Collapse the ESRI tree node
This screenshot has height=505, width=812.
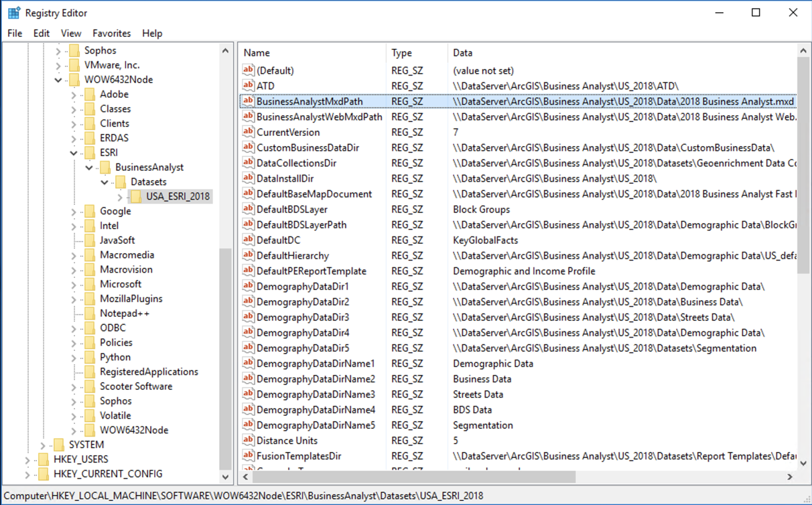(x=74, y=153)
